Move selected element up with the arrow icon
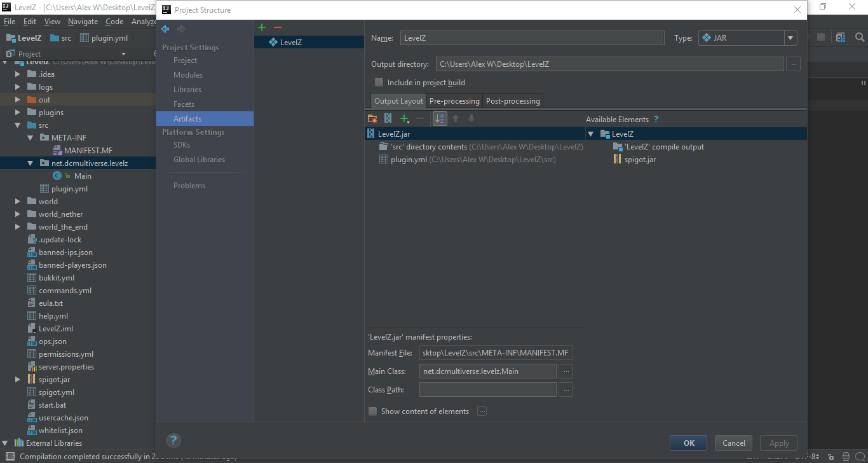The width and height of the screenshot is (868, 463). pos(456,118)
